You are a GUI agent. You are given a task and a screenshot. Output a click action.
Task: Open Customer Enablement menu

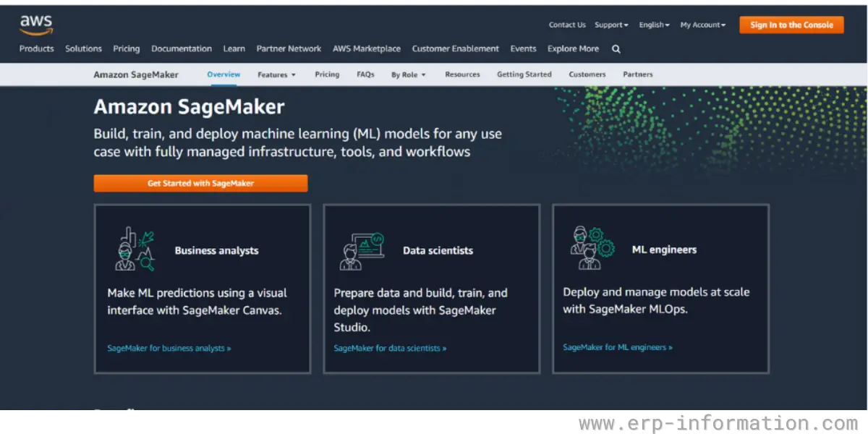[x=455, y=48]
